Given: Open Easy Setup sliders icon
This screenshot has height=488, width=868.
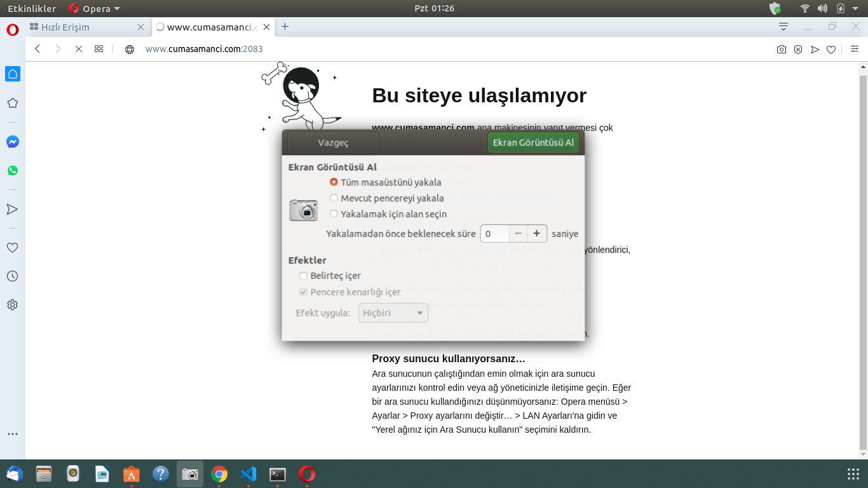Looking at the screenshot, I should [x=855, y=49].
